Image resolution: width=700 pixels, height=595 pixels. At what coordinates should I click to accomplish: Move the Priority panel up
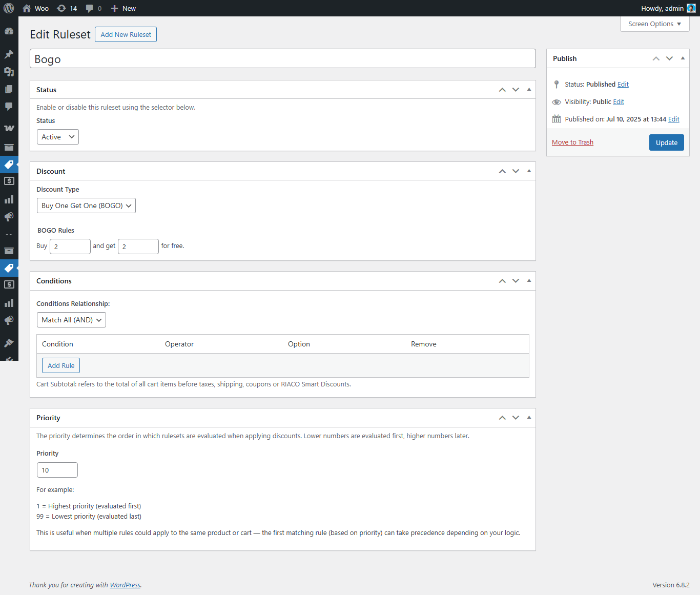click(x=502, y=418)
